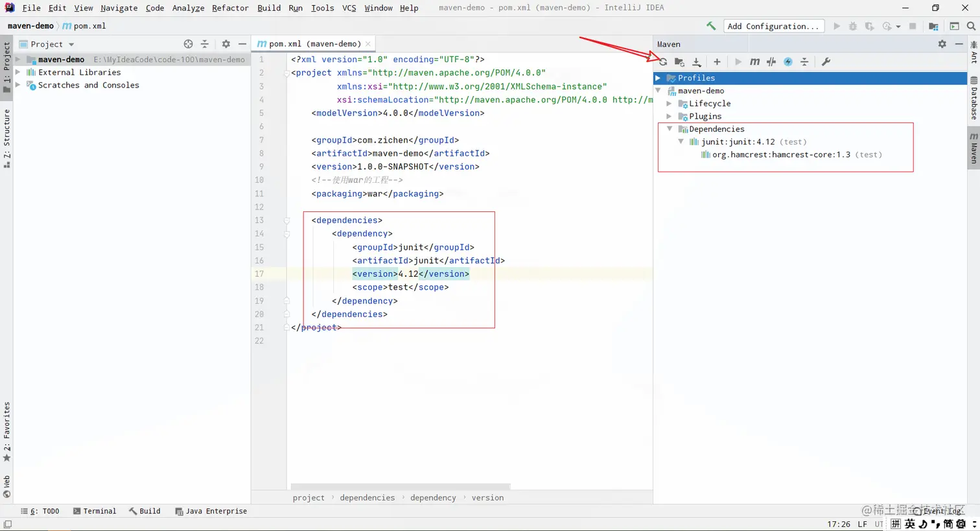Viewport: 980px width, 531px height.
Task: Add Maven project with plus icon
Action: (x=717, y=62)
